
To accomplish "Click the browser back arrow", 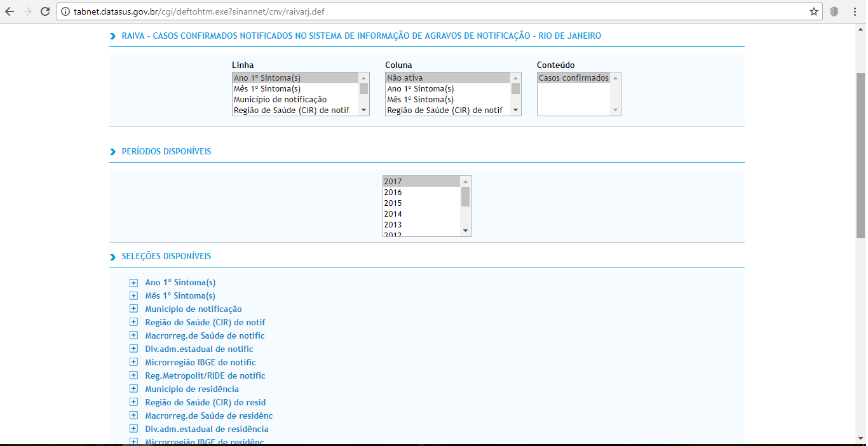I will tap(10, 11).
